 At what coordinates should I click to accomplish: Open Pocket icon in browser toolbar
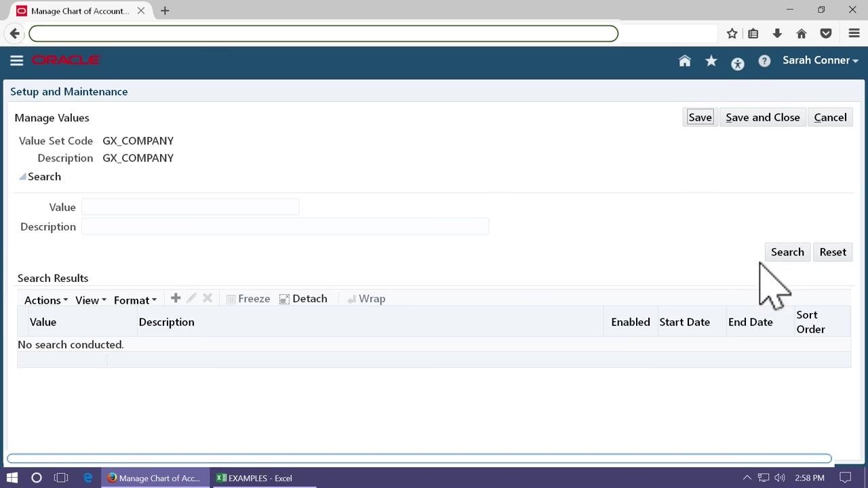click(x=826, y=33)
